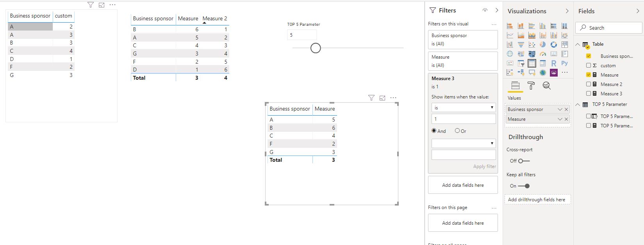Image resolution: width=644 pixels, height=245 pixels.
Task: Open Business sponsor value well dropdown
Action: click(x=560, y=109)
